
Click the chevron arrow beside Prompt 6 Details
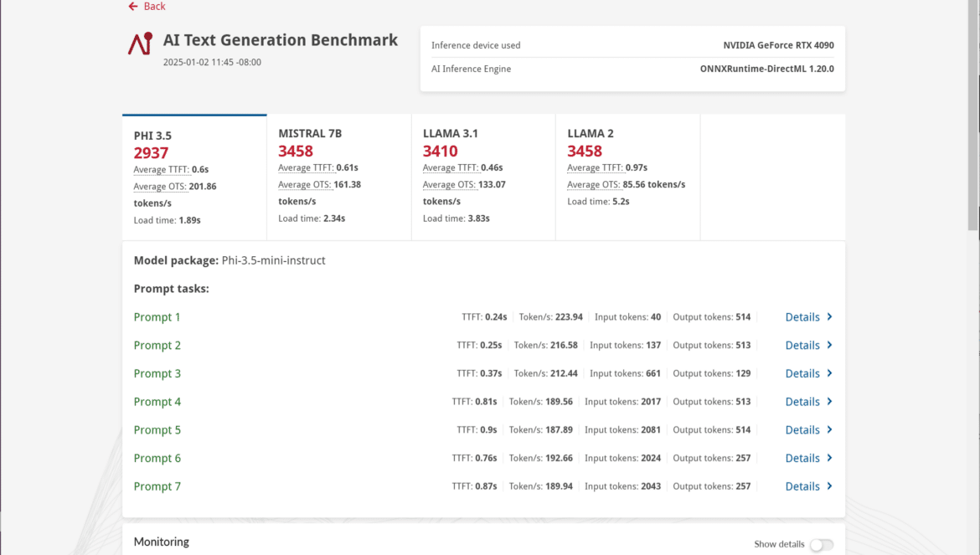click(x=829, y=458)
